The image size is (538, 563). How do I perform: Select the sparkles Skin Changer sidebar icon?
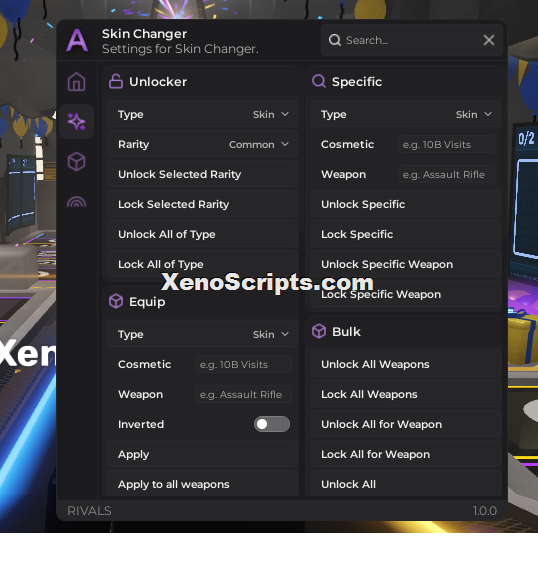(76, 121)
